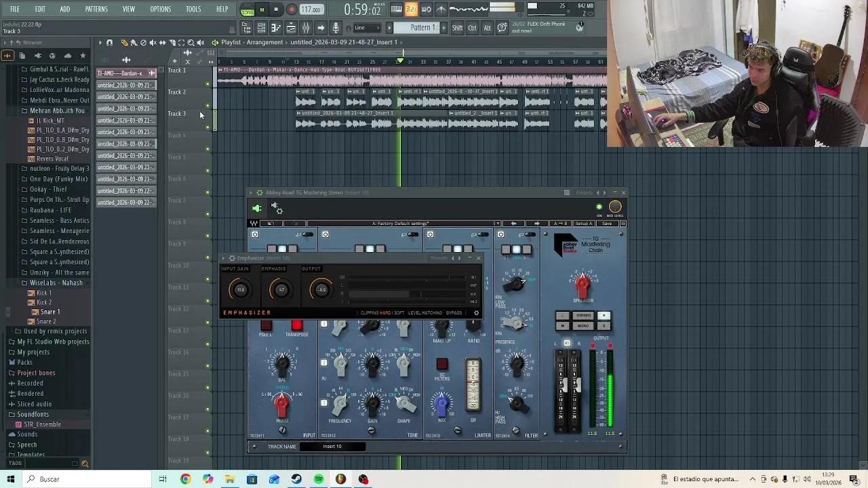This screenshot has height=488, width=868.
Task: Open the Browser view toolbar icon
Action: coord(246,28)
